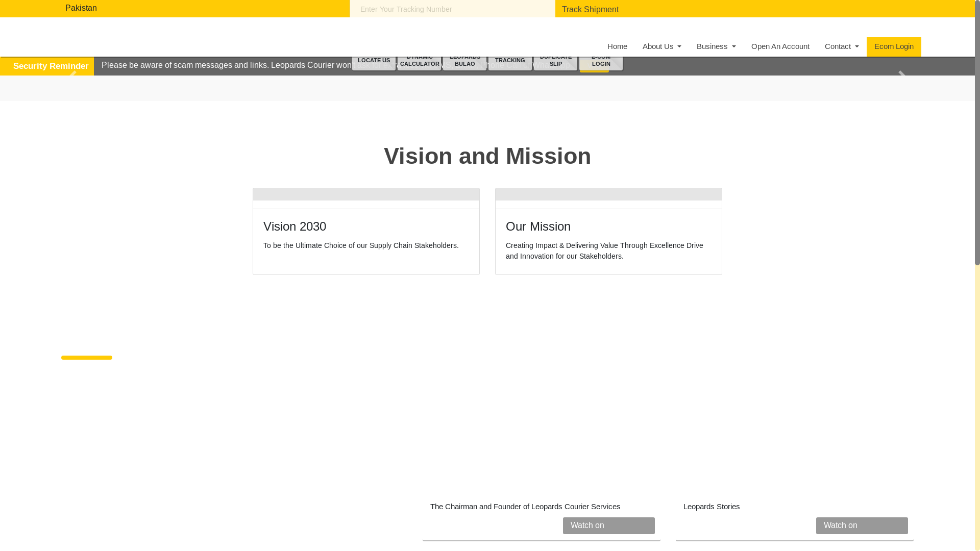
Task: Click the Leopards Stories video title
Action: pyautogui.click(x=711, y=507)
